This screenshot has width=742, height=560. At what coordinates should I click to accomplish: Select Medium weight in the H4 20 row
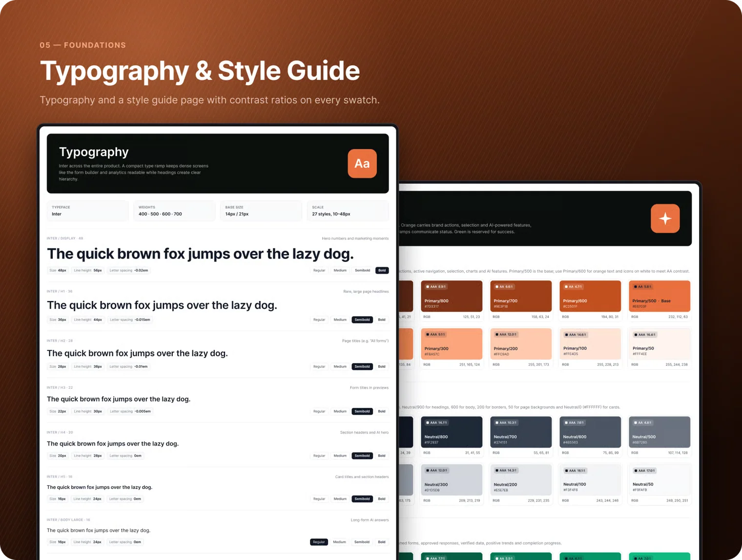pos(340,456)
